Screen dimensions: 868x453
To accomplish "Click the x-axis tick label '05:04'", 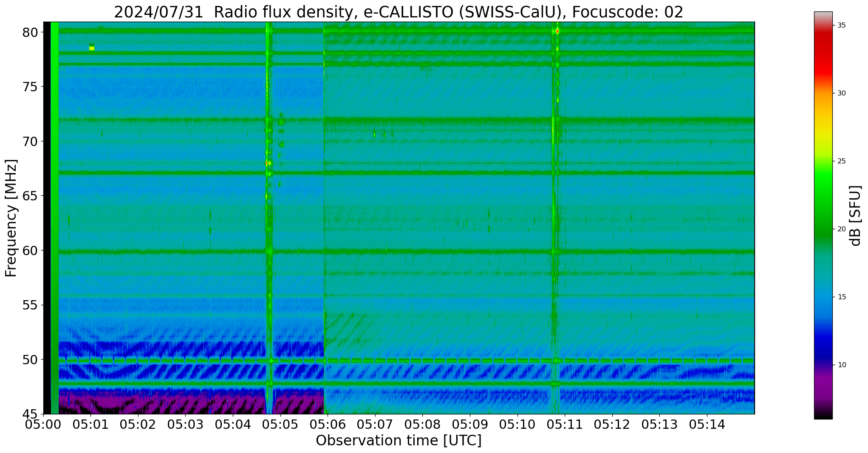I will [x=233, y=424].
